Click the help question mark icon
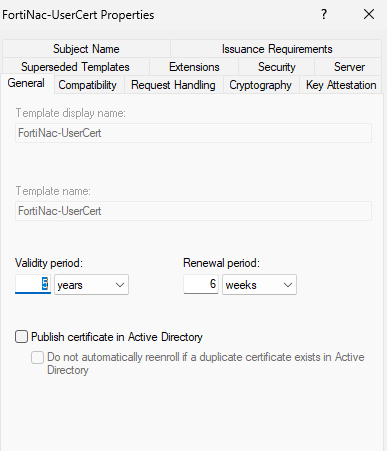387x451 pixels. tap(324, 14)
